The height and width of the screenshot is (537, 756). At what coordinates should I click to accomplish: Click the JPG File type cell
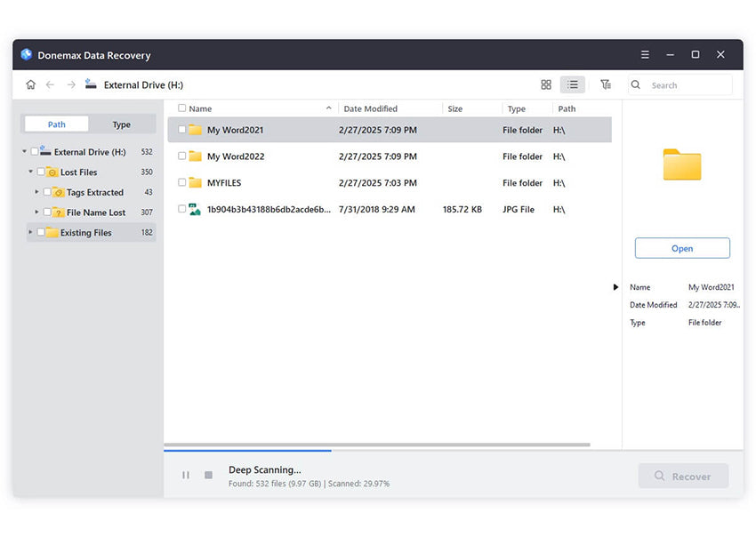tap(519, 209)
